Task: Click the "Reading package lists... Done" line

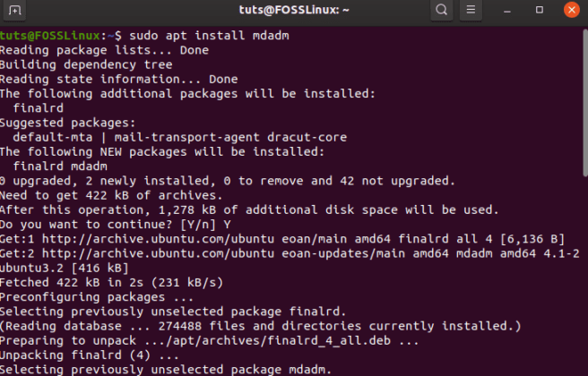Action: 104,50
